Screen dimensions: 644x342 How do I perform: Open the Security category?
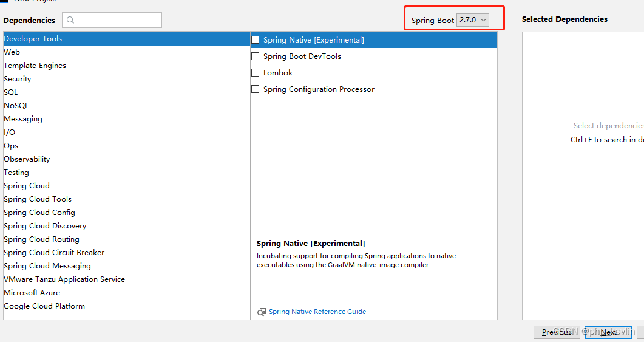pyautogui.click(x=126, y=79)
